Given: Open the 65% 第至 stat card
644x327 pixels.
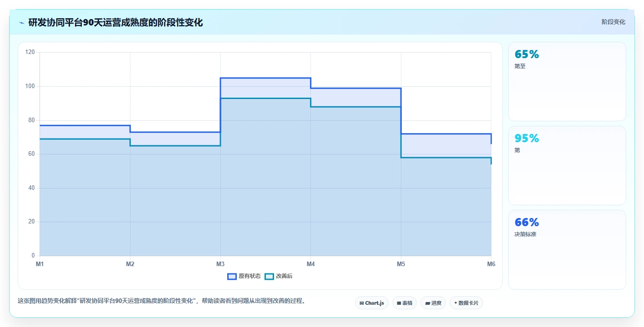Looking at the screenshot, I should (567, 81).
